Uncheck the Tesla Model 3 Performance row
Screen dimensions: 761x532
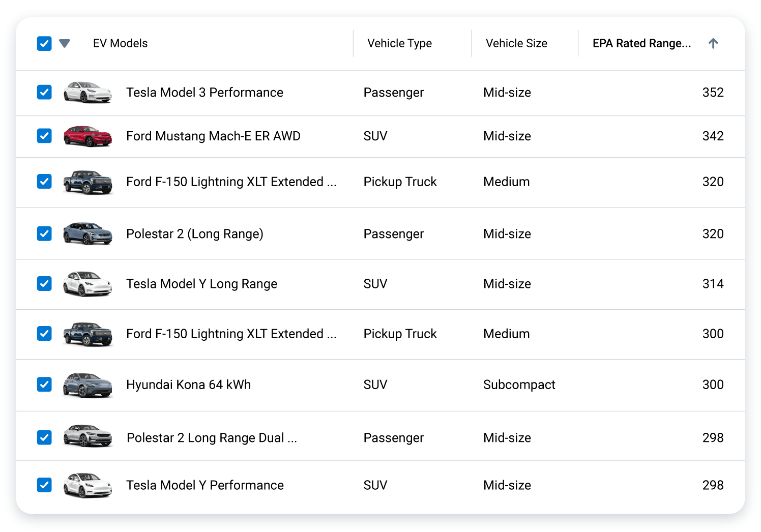click(x=44, y=92)
